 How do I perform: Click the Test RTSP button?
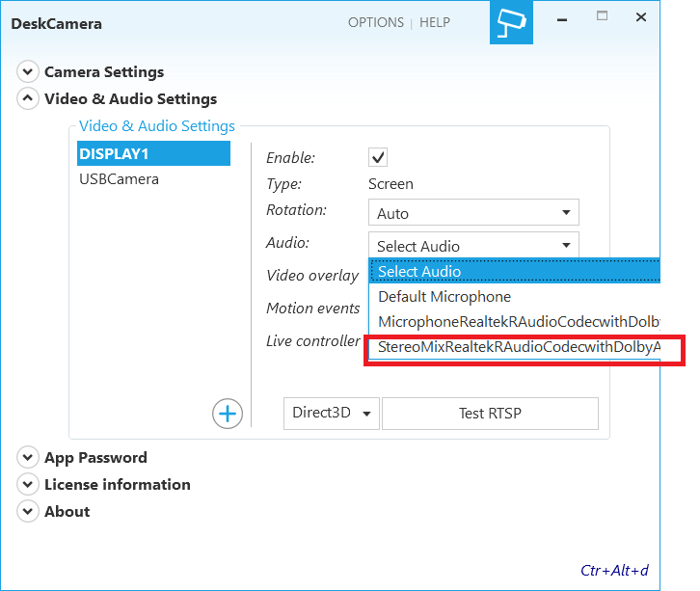490,414
